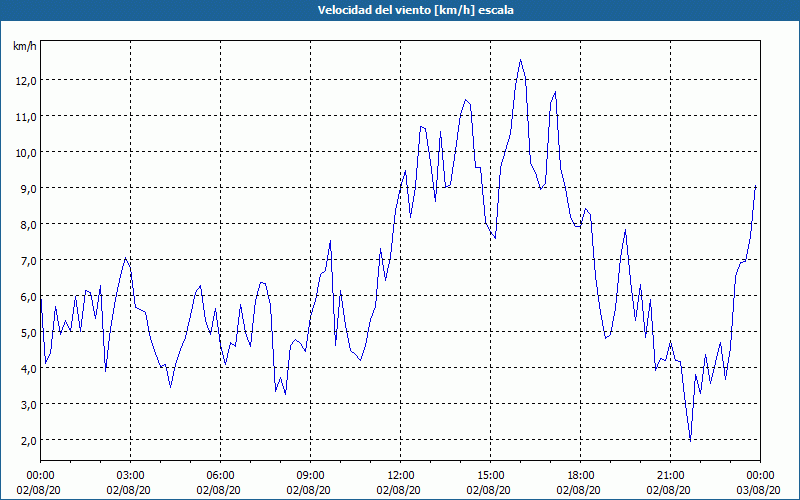Click the 03:00 time axis label
The width and height of the screenshot is (800, 500).
[131, 476]
